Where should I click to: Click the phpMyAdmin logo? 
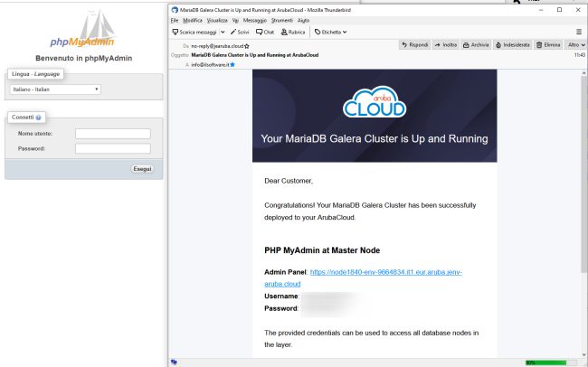82,29
